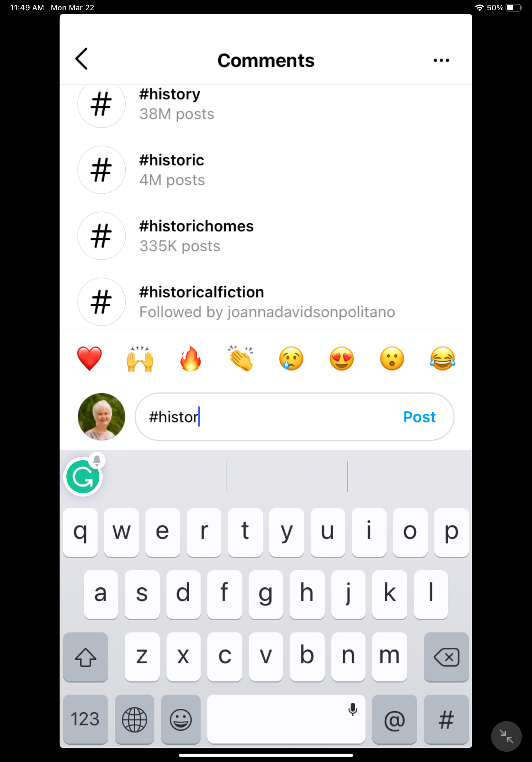The height and width of the screenshot is (762, 532).
Task: Insert the clapping hands emoji
Action: coord(241,359)
